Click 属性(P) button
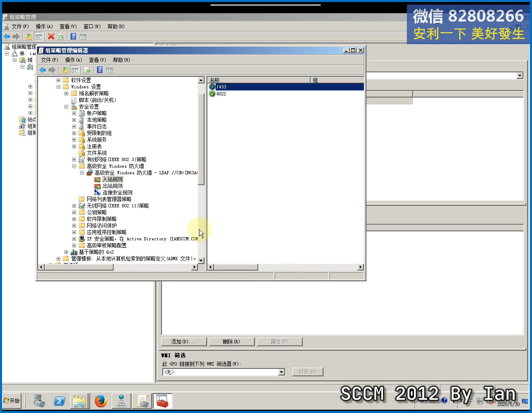Viewport: 532px width, 413px height. click(x=280, y=342)
